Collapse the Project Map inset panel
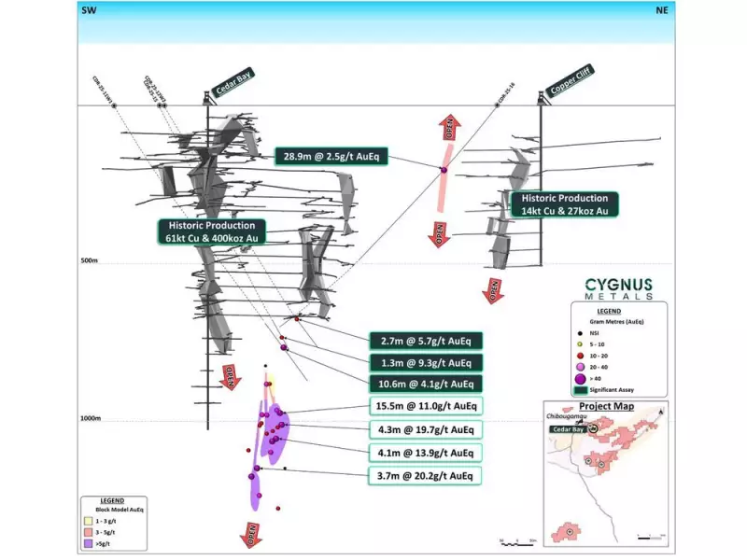Screen dimensions: 747x560 606,407
